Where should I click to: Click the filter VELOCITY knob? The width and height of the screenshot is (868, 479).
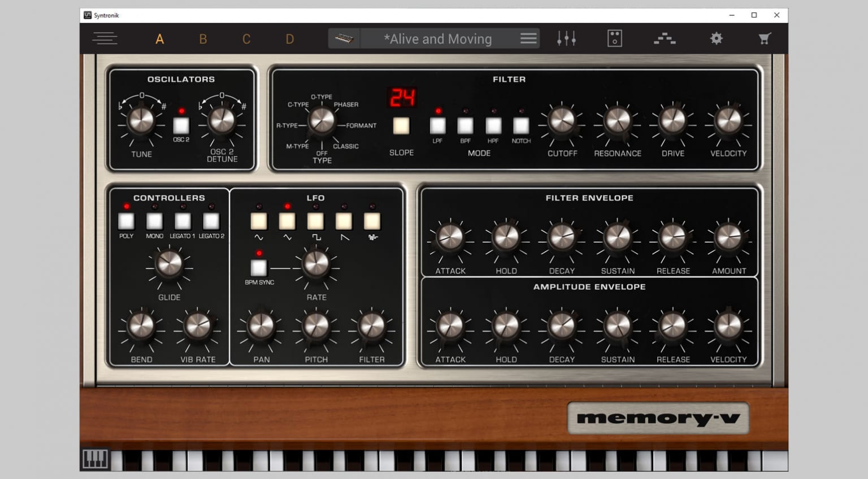728,120
